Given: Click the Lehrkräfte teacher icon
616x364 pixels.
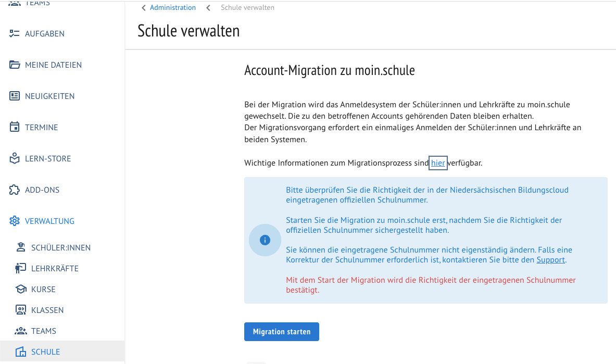Looking at the screenshot, I should (x=21, y=269).
